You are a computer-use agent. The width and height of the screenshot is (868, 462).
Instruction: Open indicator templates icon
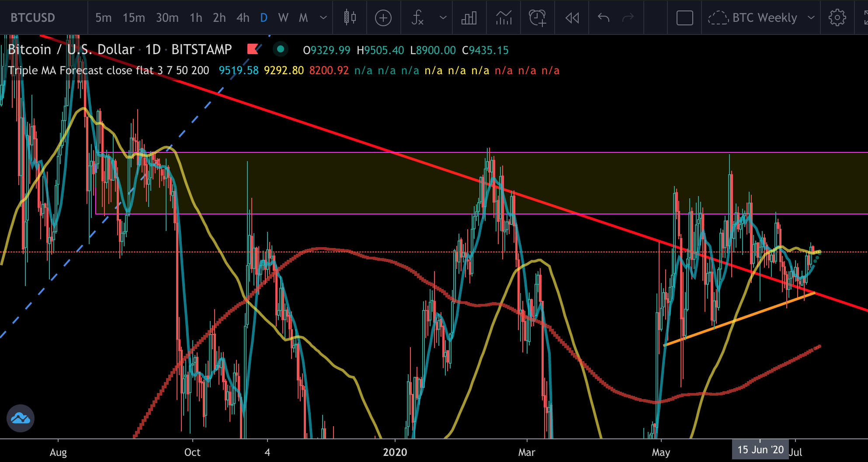pos(503,18)
